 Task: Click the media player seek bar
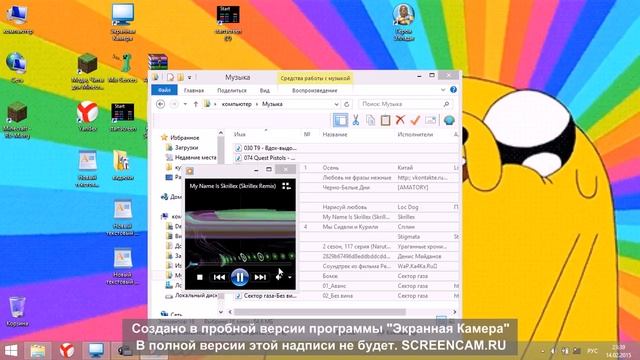[240, 264]
